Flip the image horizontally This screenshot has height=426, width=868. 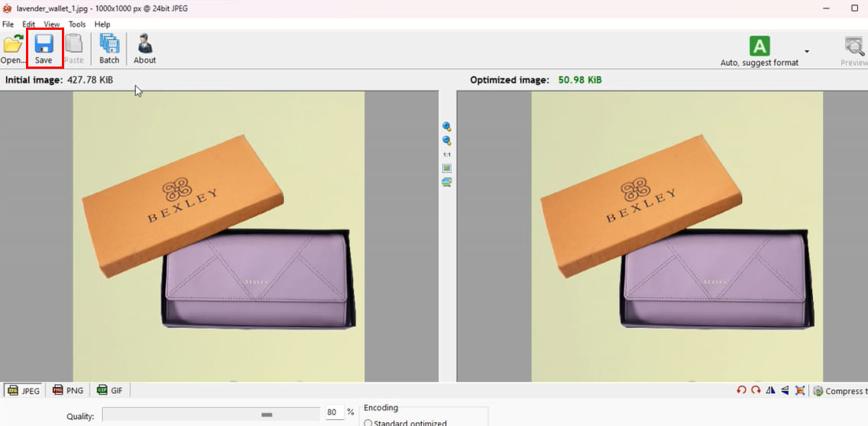tap(770, 391)
